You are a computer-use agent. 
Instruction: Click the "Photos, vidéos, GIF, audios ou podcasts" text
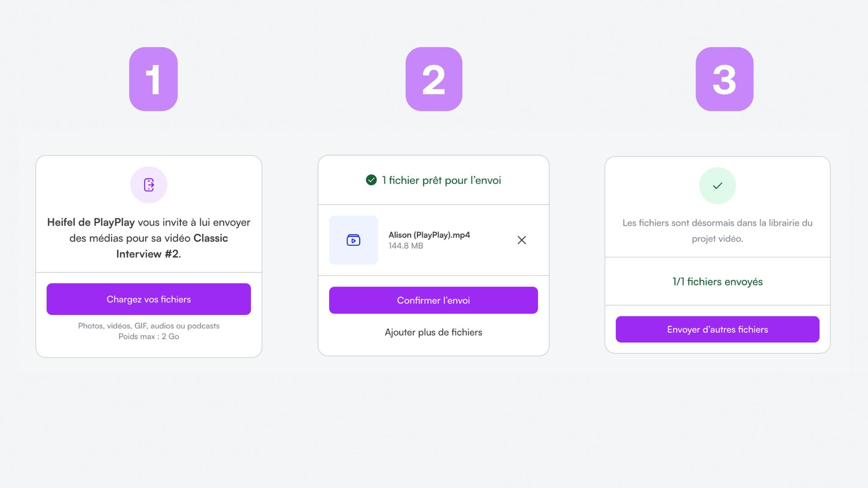click(149, 326)
